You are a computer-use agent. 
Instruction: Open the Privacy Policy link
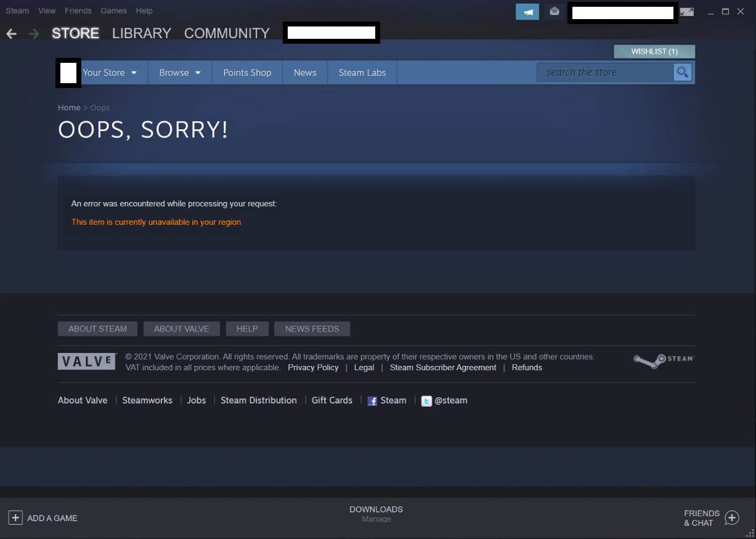point(313,367)
